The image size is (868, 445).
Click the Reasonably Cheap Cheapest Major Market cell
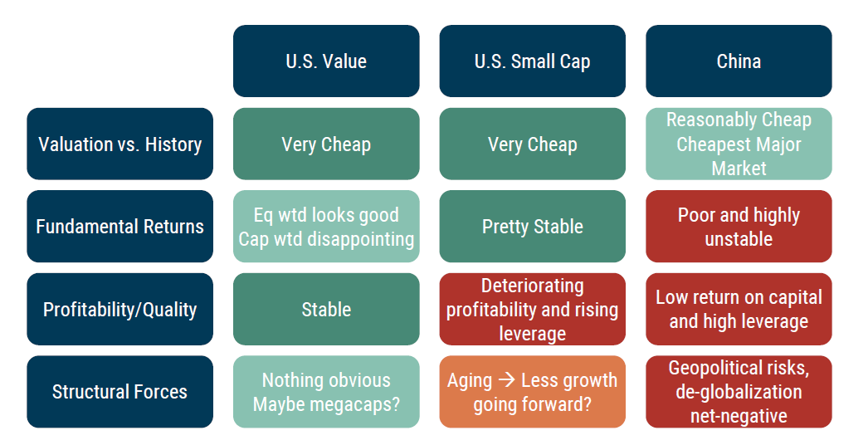(739, 144)
